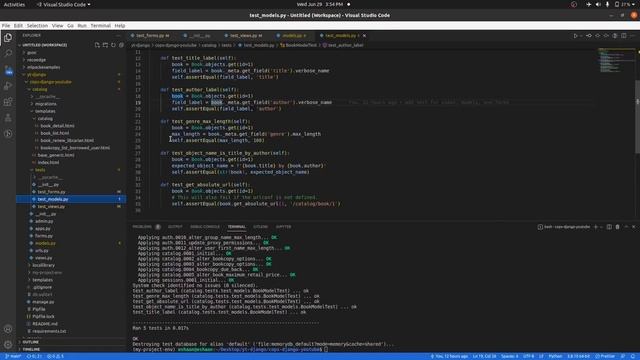Open the Extensions view in activity bar
The height and width of the screenshot is (360, 640).
pyautogui.click(x=8, y=102)
